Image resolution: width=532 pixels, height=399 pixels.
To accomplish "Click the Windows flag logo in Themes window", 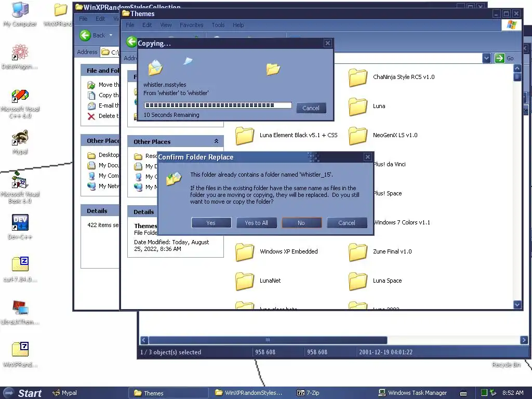I will (x=511, y=25).
